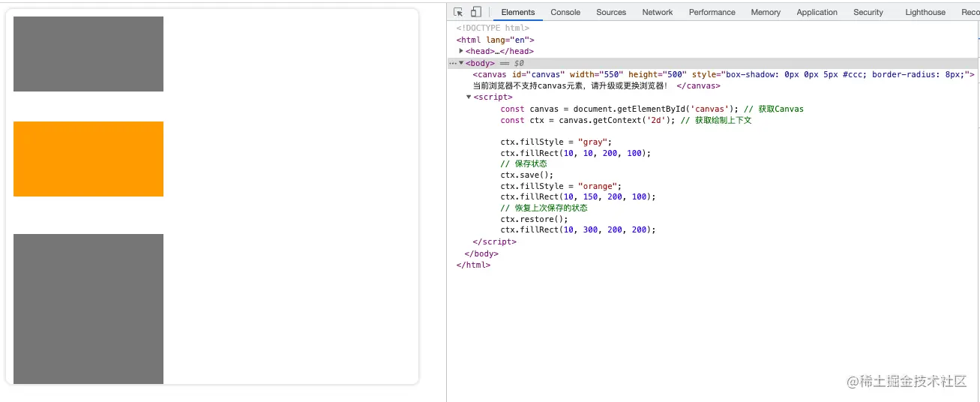The image size is (980, 402).
Task: Select the html lang="en" line
Action: [x=495, y=40]
